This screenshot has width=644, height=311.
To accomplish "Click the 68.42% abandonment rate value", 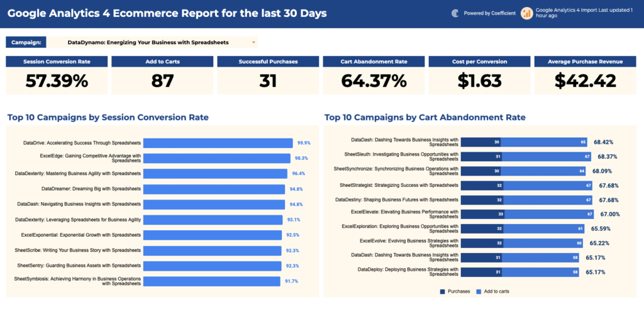I will click(603, 142).
